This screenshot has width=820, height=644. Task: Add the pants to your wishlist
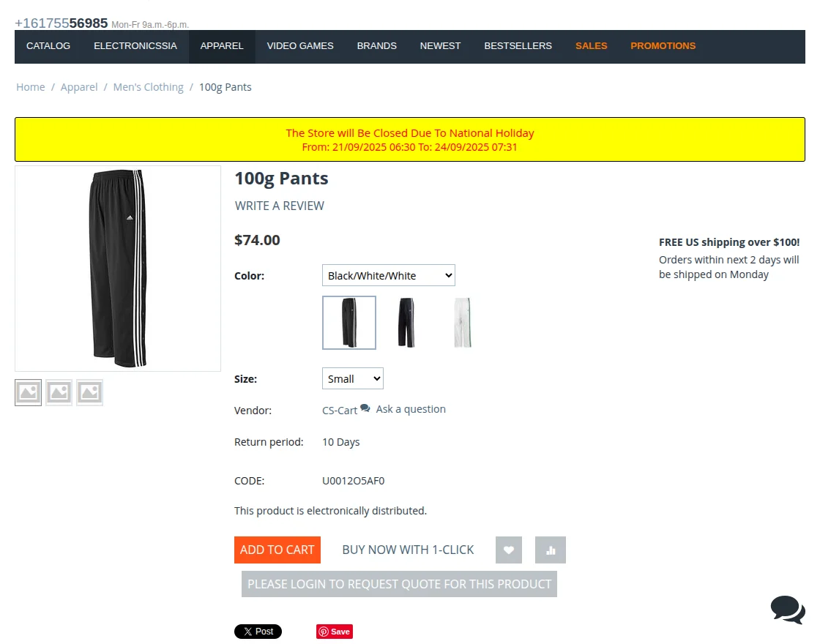click(x=508, y=550)
